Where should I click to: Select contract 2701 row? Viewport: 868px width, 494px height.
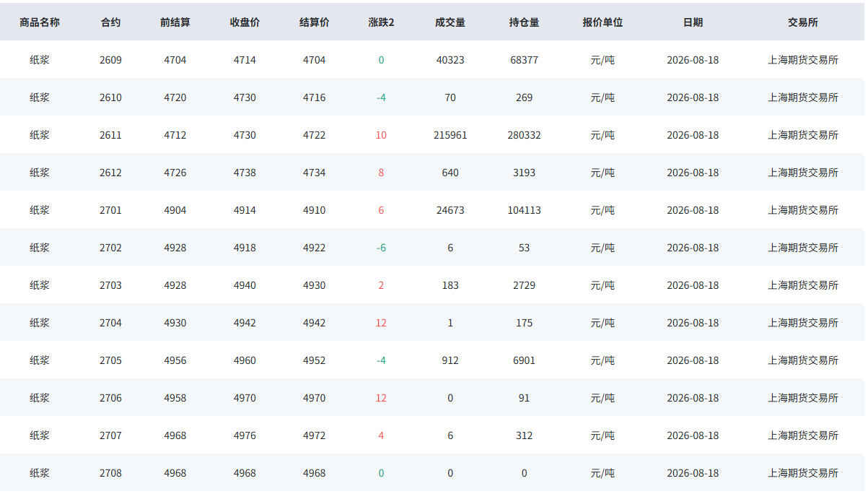click(433, 210)
